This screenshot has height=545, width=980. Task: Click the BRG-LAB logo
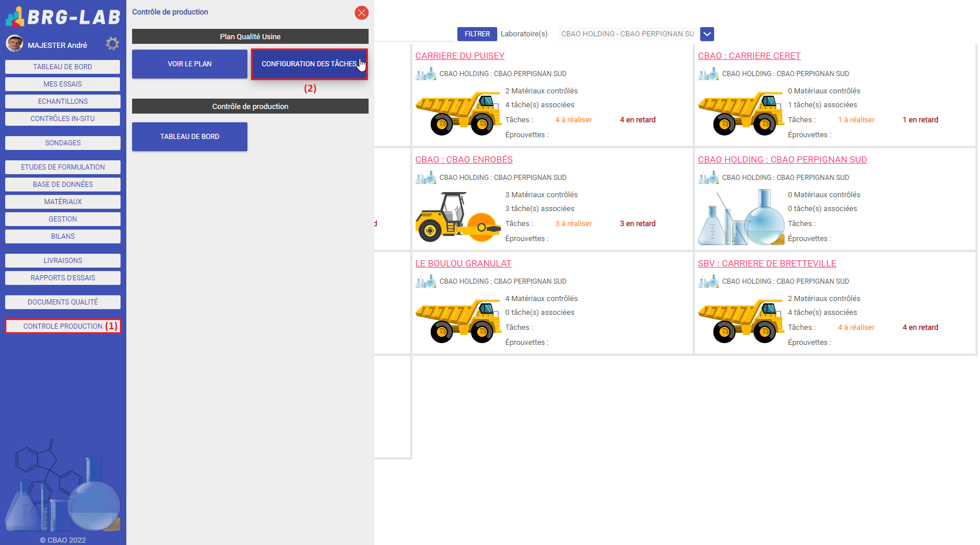(x=63, y=17)
